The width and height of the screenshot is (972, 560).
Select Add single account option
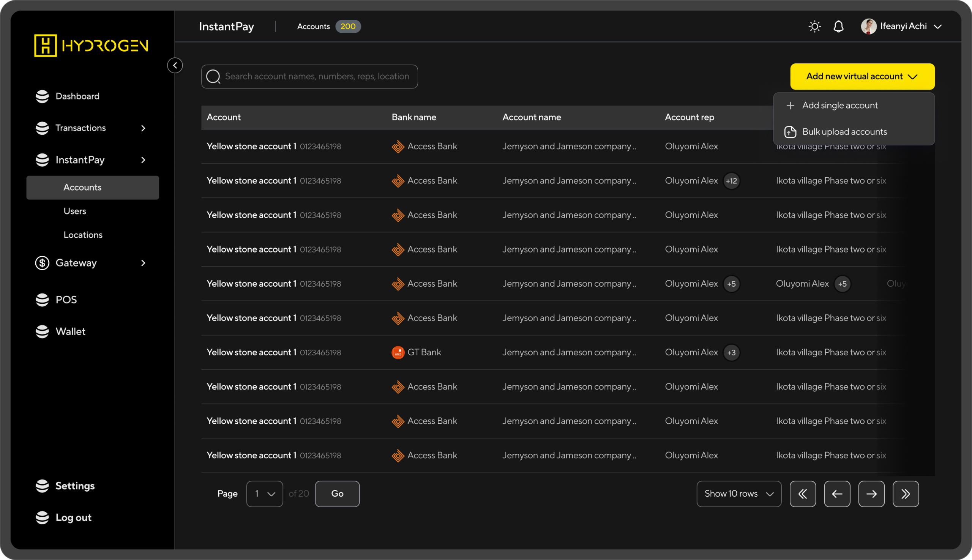tap(840, 106)
